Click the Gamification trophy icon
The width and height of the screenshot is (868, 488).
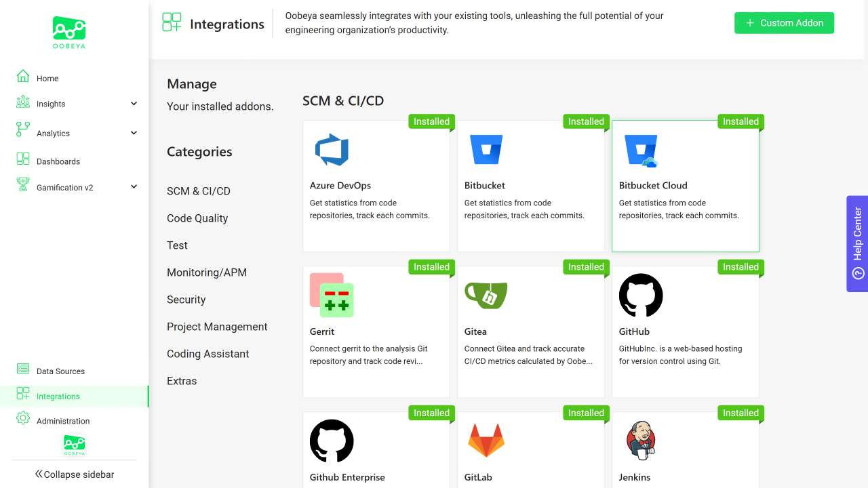tap(23, 184)
